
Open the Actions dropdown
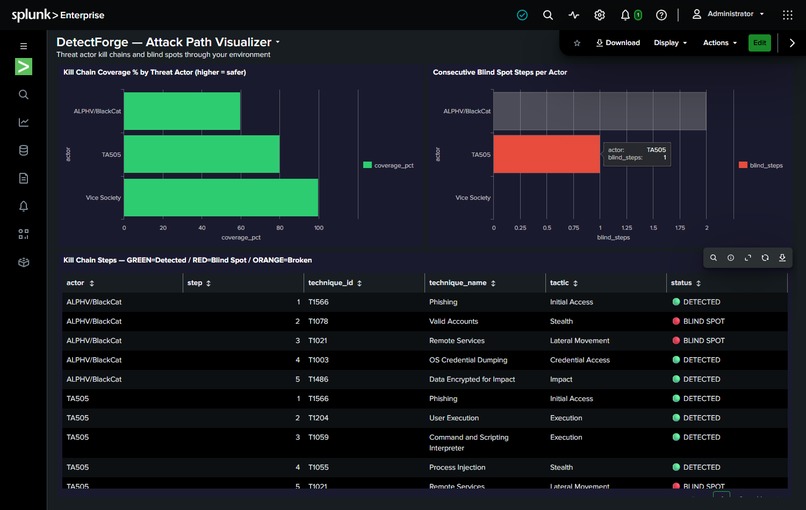click(720, 43)
